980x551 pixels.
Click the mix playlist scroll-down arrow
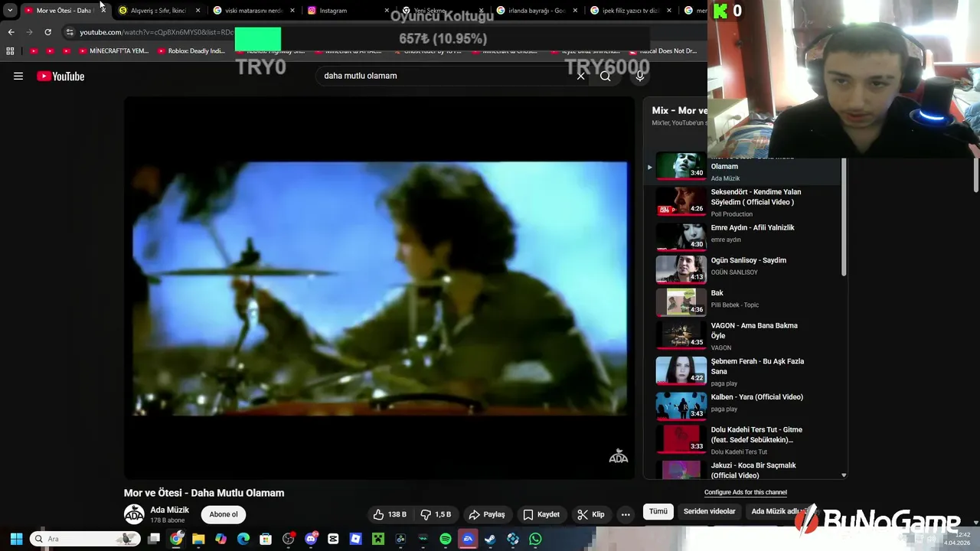(x=844, y=475)
